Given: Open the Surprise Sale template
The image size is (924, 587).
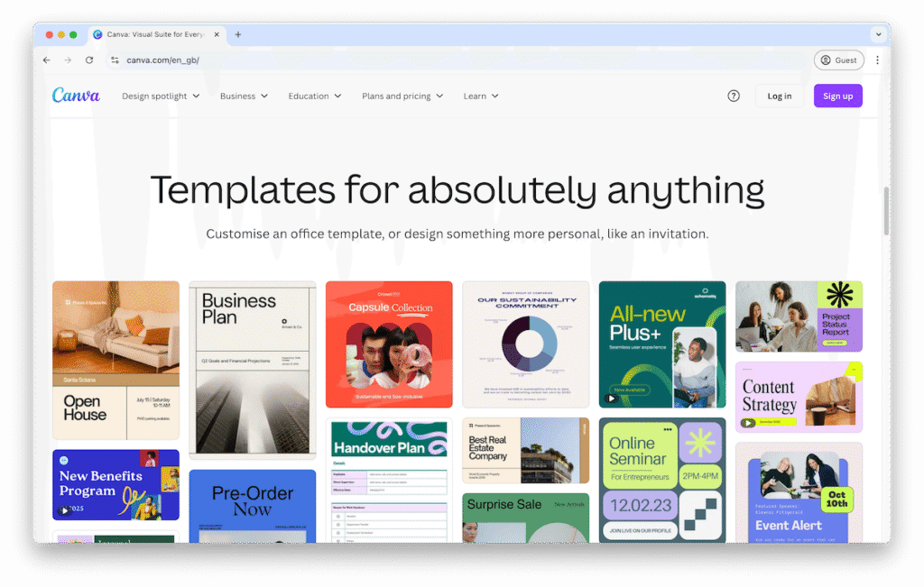Looking at the screenshot, I should click(526, 518).
